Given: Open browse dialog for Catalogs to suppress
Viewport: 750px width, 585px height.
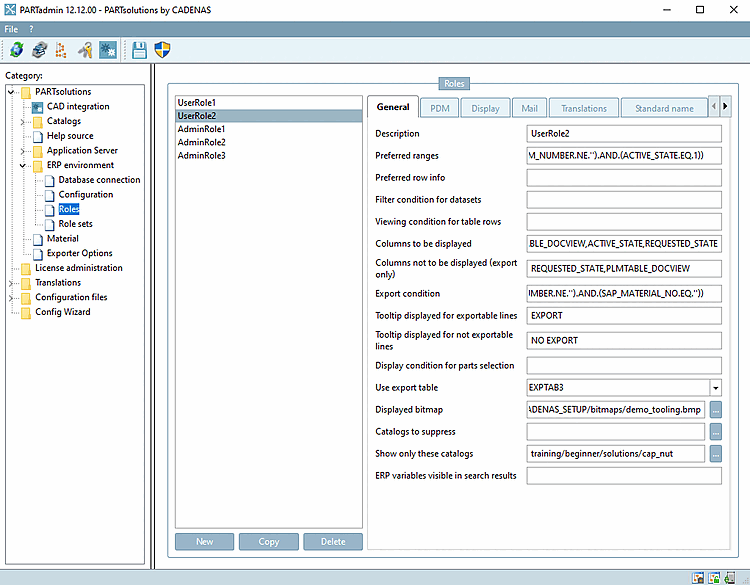Looking at the screenshot, I should [716, 431].
